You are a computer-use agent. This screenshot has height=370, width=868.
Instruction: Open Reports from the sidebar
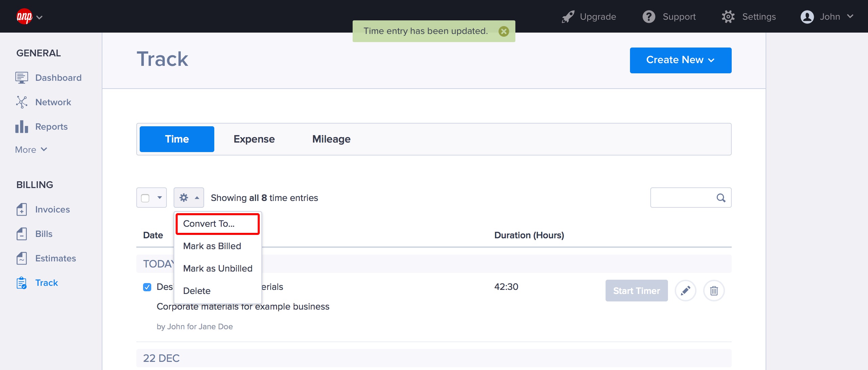point(51,127)
